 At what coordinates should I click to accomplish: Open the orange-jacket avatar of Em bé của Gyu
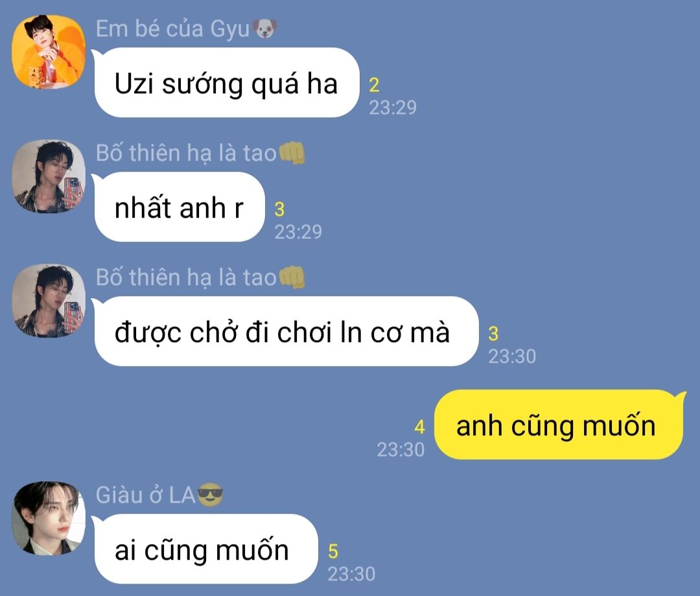tap(48, 52)
